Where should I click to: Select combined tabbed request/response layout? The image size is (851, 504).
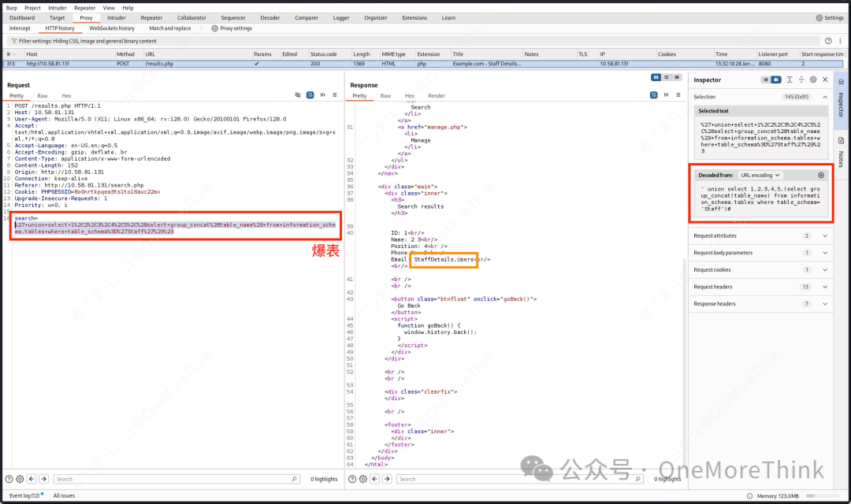[x=677, y=78]
